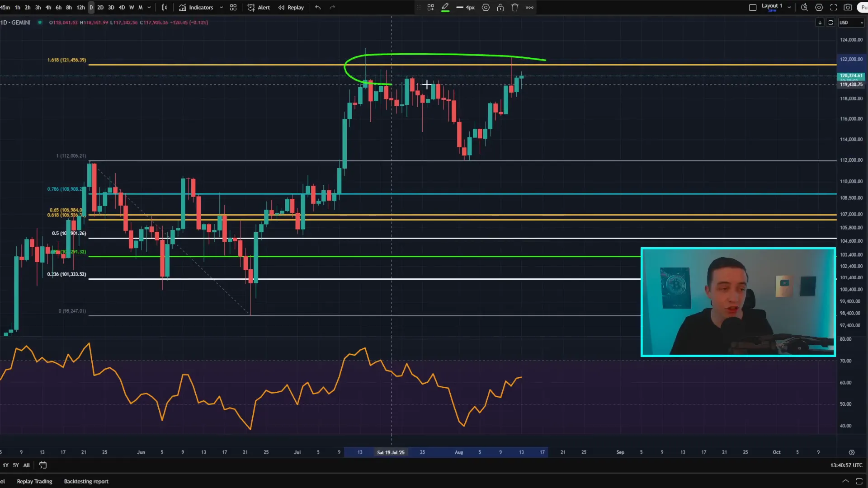Click the Sat 19 Jul '25 date marker
The height and width of the screenshot is (488, 868).
coord(391,452)
